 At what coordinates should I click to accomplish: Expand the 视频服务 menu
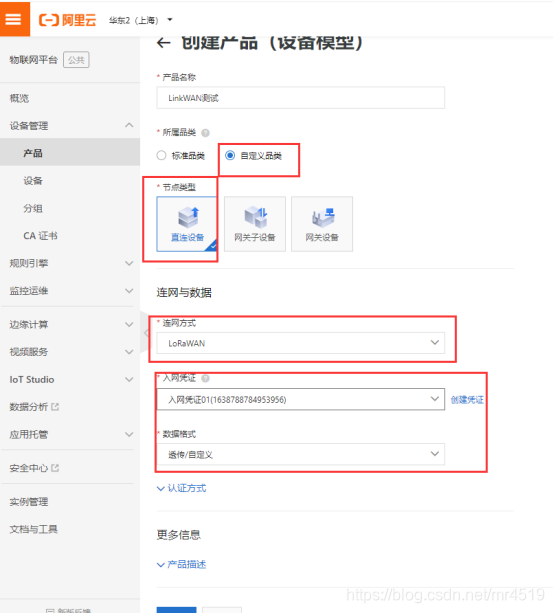click(70, 351)
